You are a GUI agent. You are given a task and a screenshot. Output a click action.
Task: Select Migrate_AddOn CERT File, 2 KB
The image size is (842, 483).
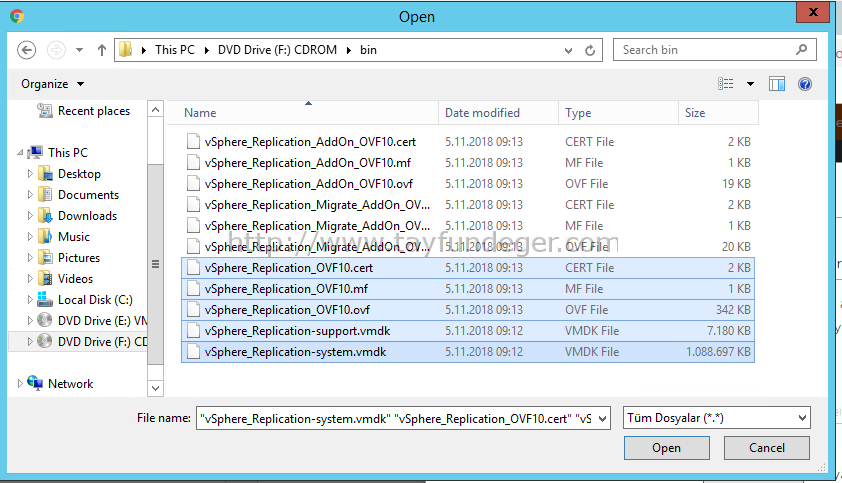468,205
